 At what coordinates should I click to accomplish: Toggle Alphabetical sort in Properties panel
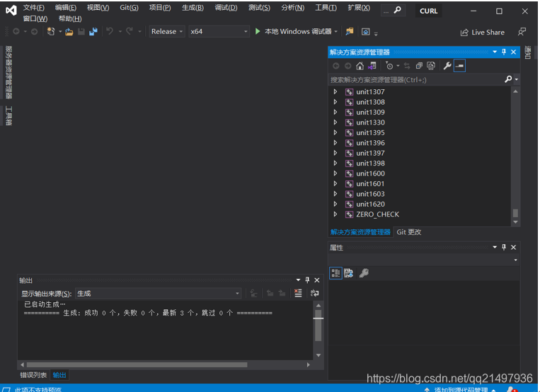(x=349, y=273)
